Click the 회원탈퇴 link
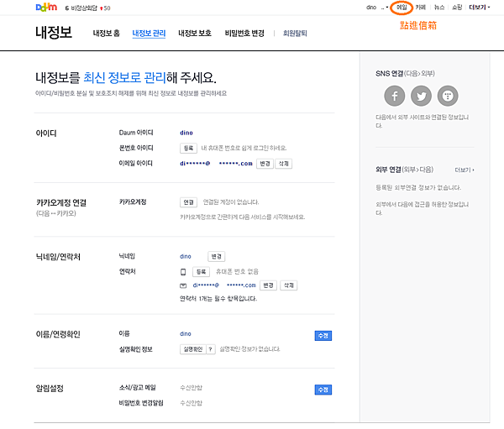This screenshot has width=504, height=429. [295, 33]
